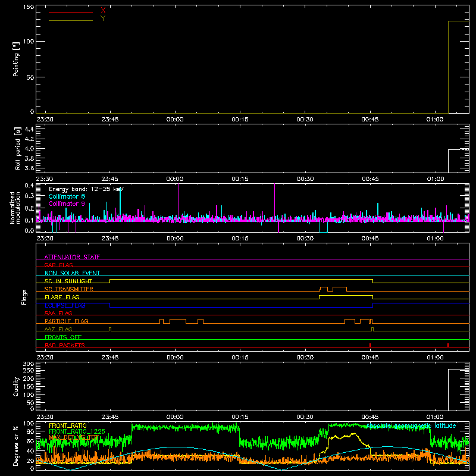Click the '300' Quality axis tick label
The height and width of the screenshot is (476, 476).
29,364
